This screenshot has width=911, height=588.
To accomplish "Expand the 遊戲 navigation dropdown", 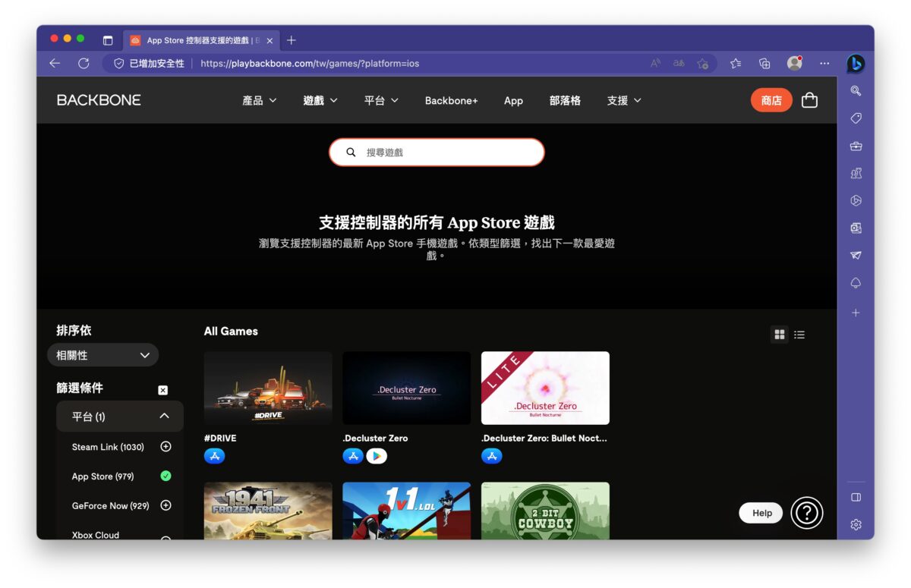I will (x=320, y=100).
